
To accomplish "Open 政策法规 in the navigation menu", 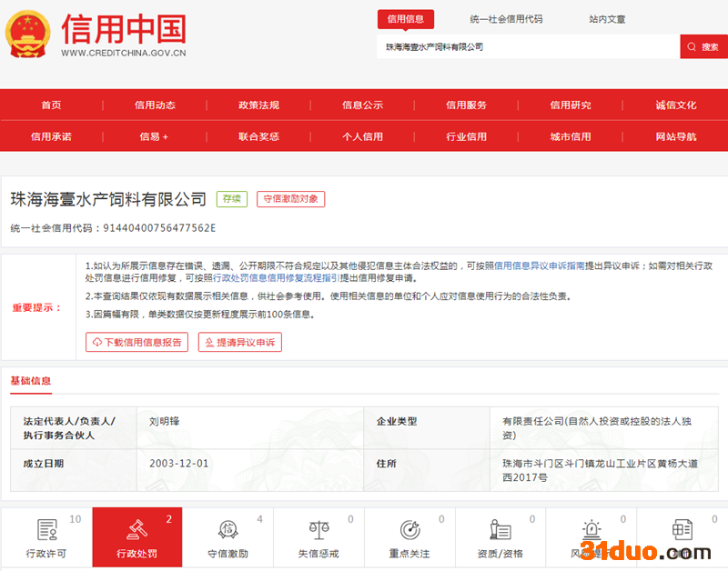I will click(258, 105).
